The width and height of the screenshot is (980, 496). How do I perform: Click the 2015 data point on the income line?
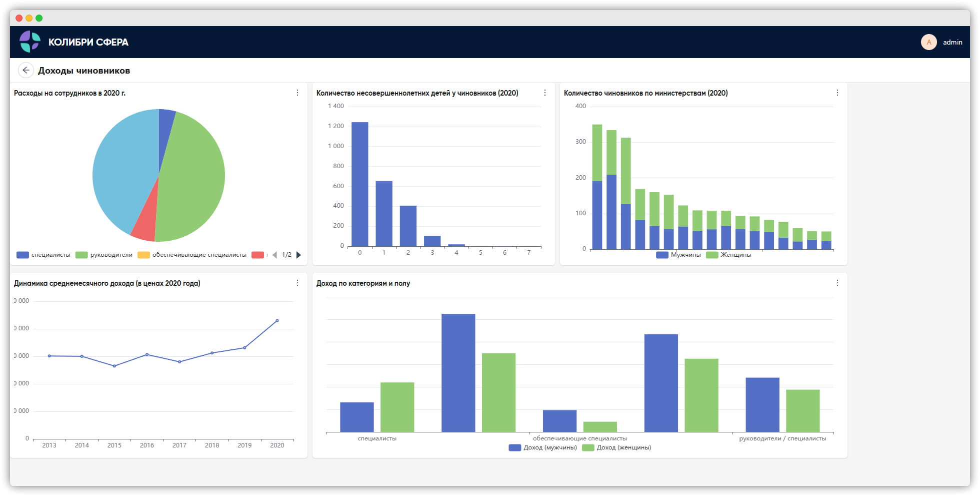click(x=114, y=366)
